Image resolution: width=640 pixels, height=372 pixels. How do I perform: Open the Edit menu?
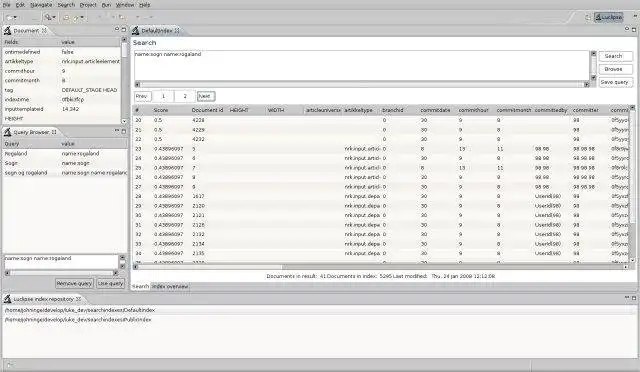click(20, 5)
